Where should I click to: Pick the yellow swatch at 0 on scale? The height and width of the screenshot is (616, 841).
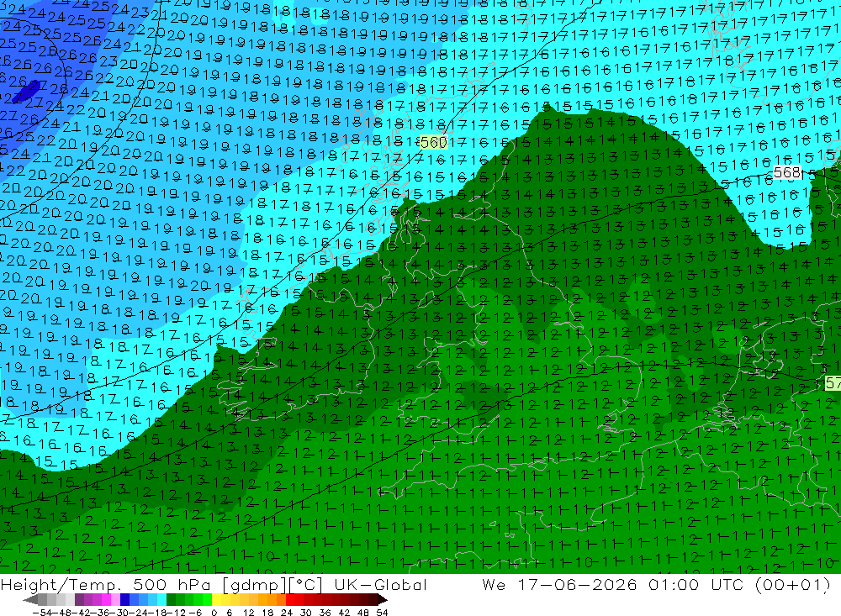pyautogui.click(x=217, y=600)
